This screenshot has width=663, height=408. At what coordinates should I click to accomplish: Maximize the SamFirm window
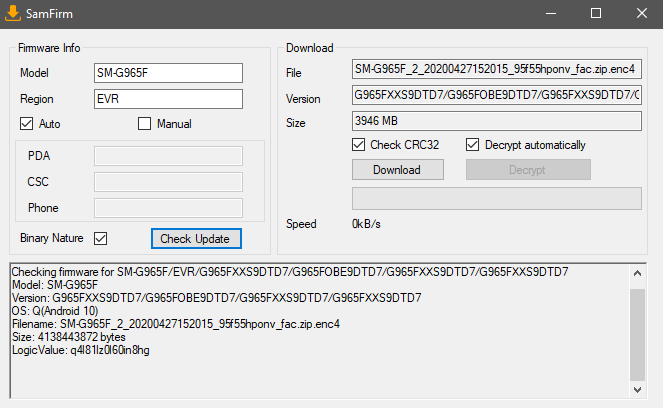596,14
